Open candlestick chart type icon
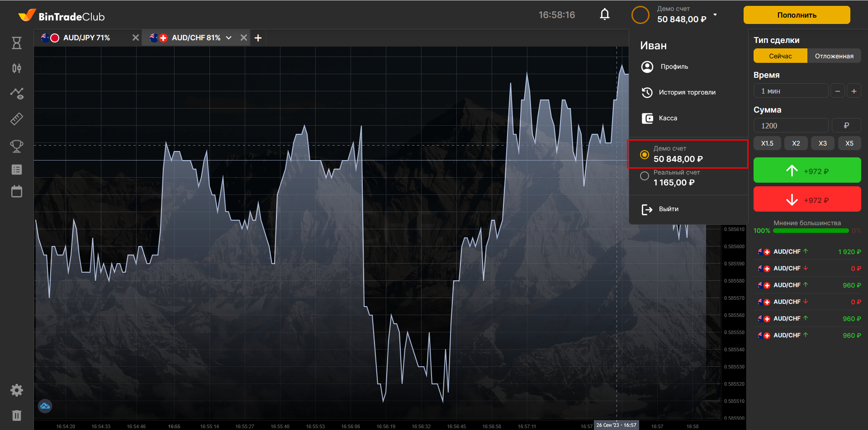This screenshot has height=430, width=868. 17,68
